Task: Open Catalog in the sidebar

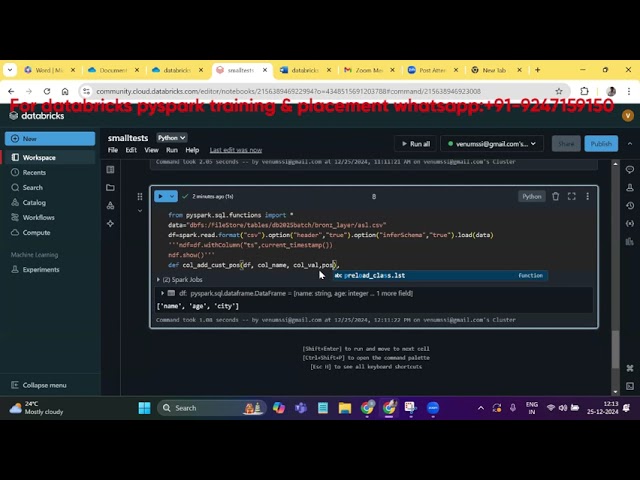Action: [x=50, y=202]
